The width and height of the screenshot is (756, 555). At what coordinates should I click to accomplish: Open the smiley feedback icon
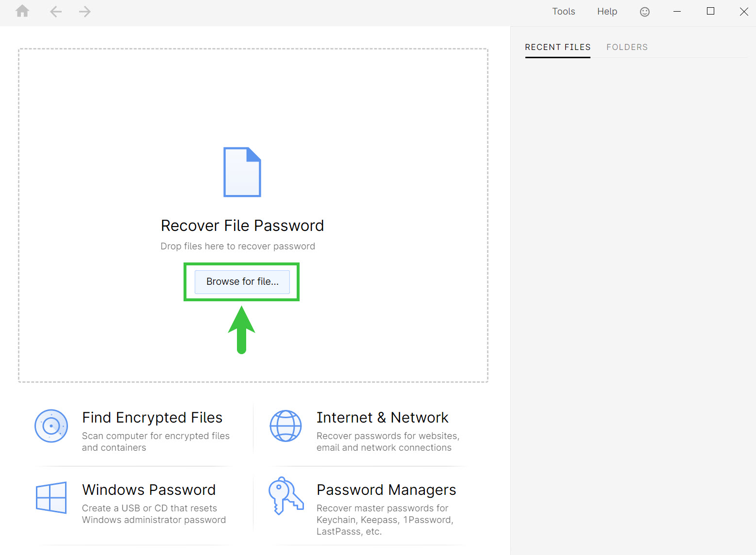pos(645,11)
